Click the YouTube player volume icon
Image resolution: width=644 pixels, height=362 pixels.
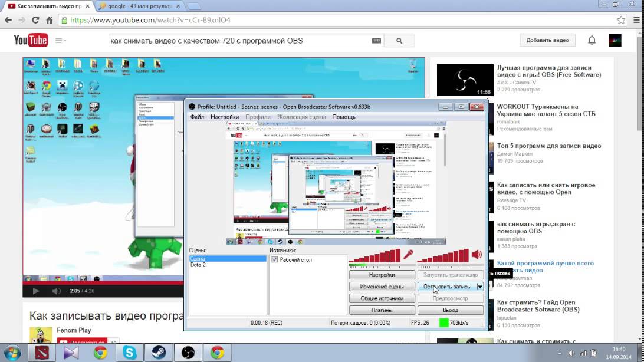click(x=56, y=291)
